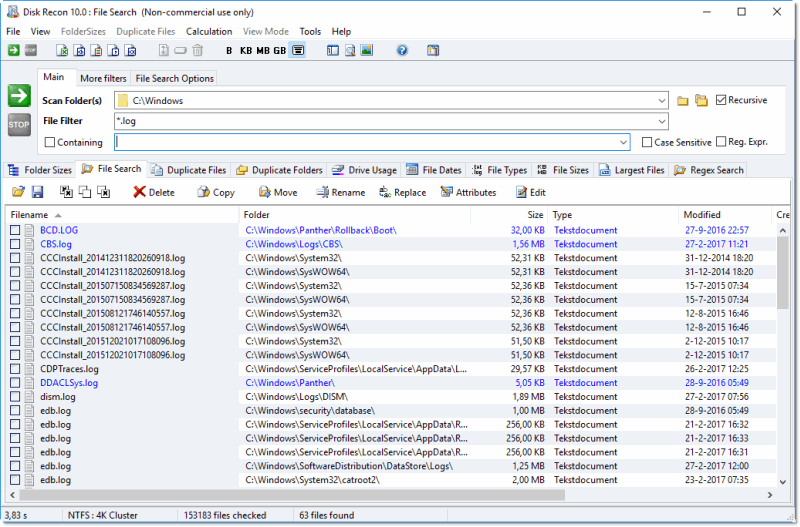This screenshot has height=527, width=800.
Task: Check the box for CDPTraces.log
Action: point(15,369)
